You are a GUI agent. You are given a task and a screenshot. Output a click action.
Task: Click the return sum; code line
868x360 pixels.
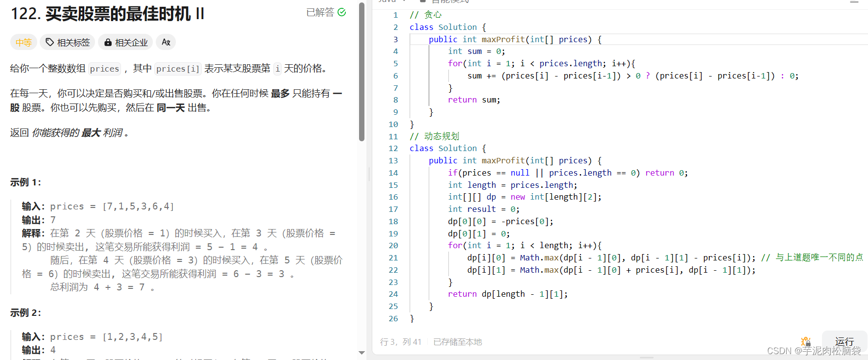click(x=474, y=100)
